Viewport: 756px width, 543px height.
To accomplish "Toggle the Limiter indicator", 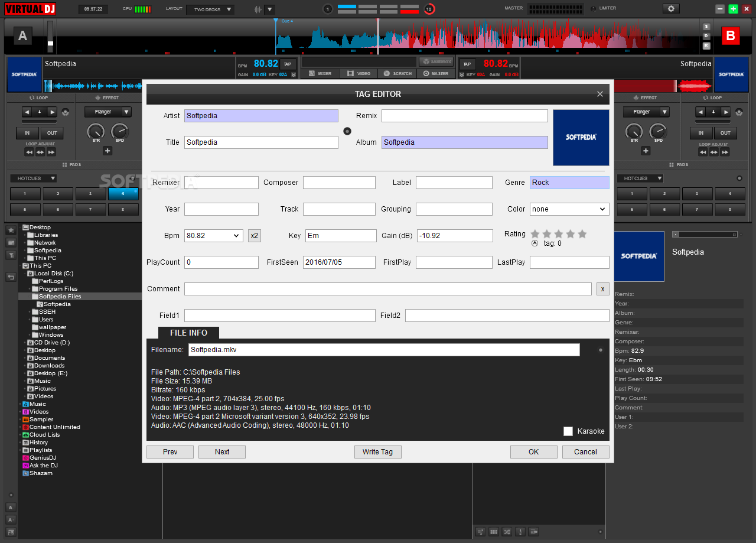I will [593, 9].
